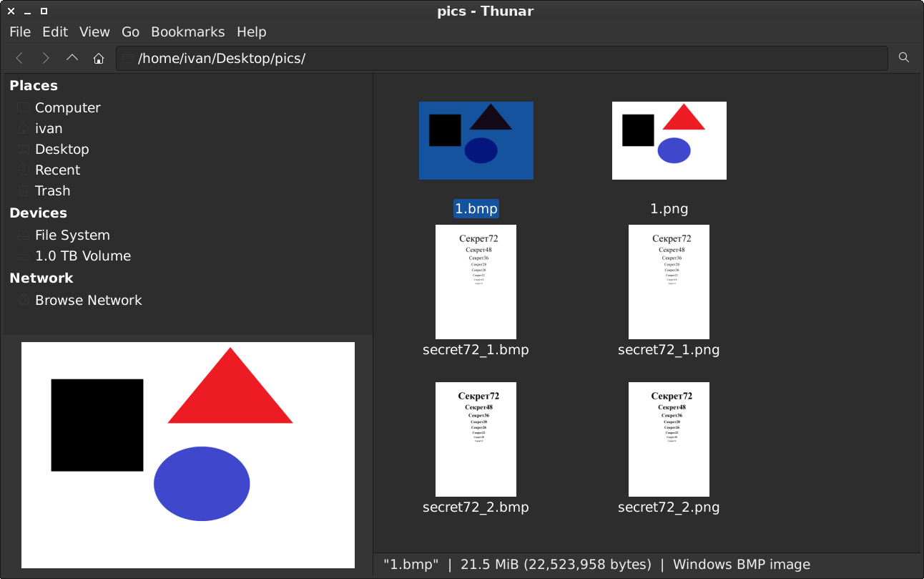Open the Help menu
This screenshot has width=924, height=579.
(252, 32)
